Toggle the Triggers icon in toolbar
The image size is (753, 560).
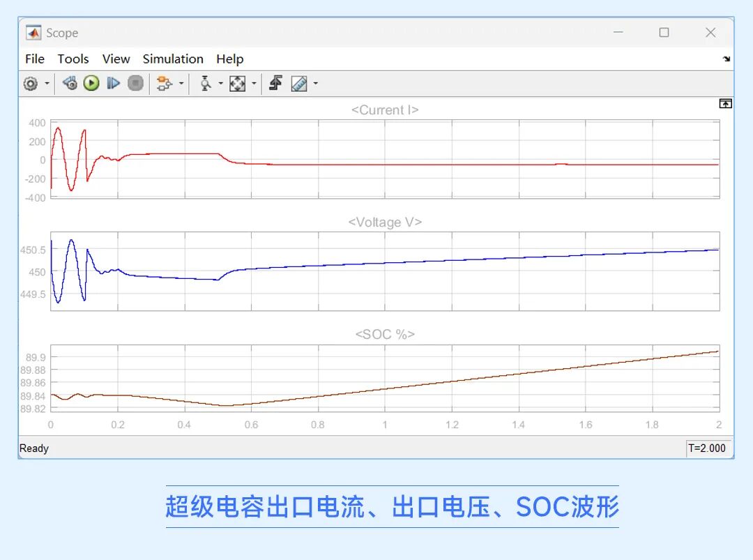tap(275, 84)
